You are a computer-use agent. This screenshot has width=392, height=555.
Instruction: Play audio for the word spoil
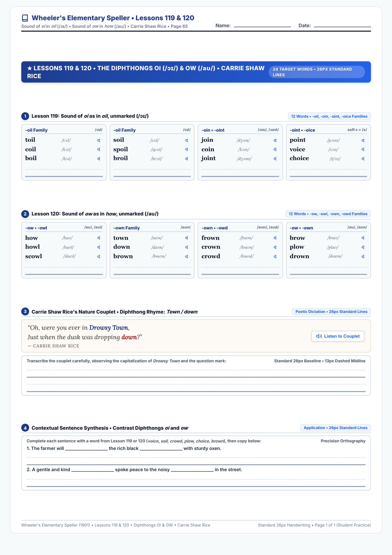tap(187, 149)
